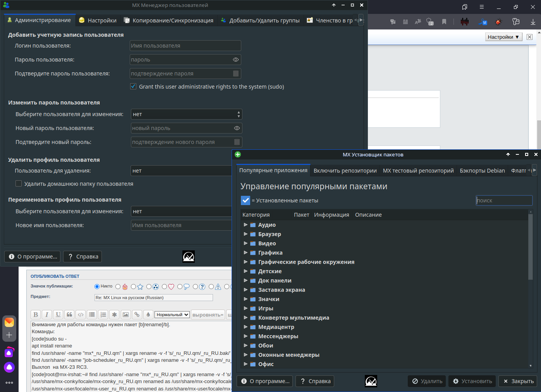The width and height of the screenshot is (541, 392).
Task: Open 'Настройки ▼' dropdown in browser page
Action: 503,37
